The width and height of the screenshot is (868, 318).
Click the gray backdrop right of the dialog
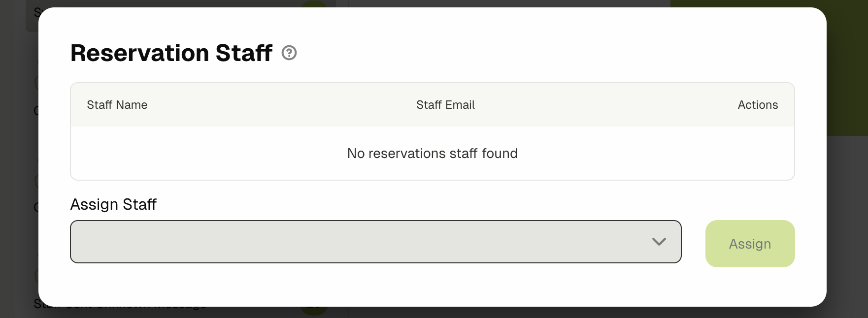coord(847,222)
